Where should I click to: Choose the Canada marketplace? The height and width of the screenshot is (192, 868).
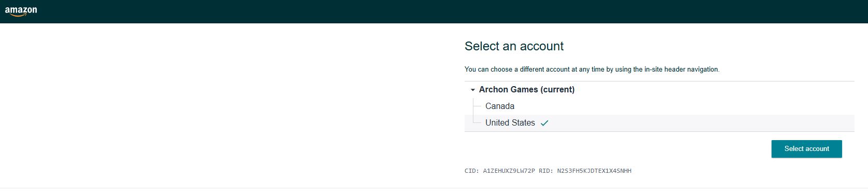(x=500, y=106)
